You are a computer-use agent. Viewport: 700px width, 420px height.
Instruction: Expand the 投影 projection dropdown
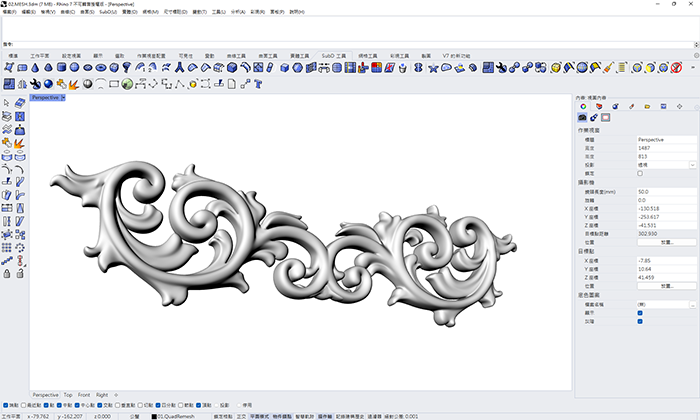[x=692, y=164]
